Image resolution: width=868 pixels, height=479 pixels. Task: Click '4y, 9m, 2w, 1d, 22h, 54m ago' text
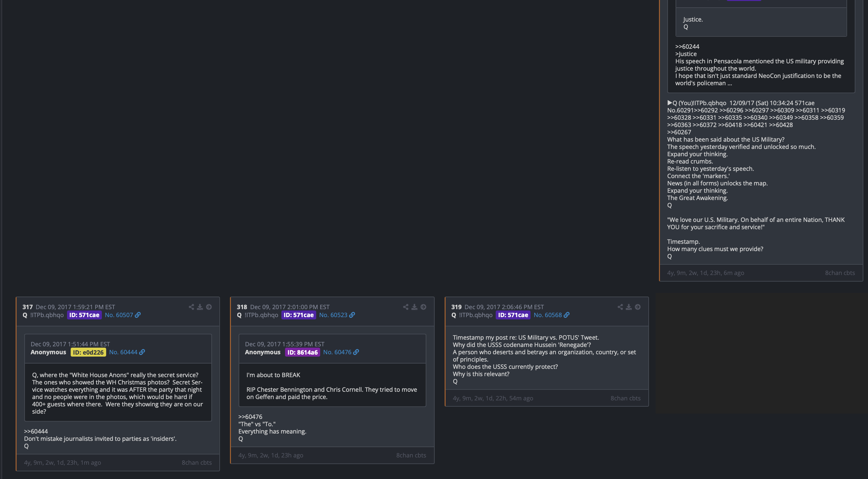click(493, 398)
